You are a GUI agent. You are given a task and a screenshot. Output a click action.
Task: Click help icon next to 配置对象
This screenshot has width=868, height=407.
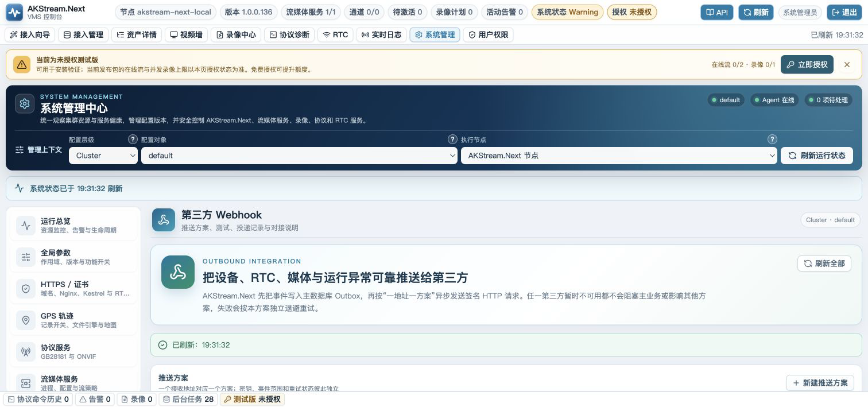click(x=452, y=139)
